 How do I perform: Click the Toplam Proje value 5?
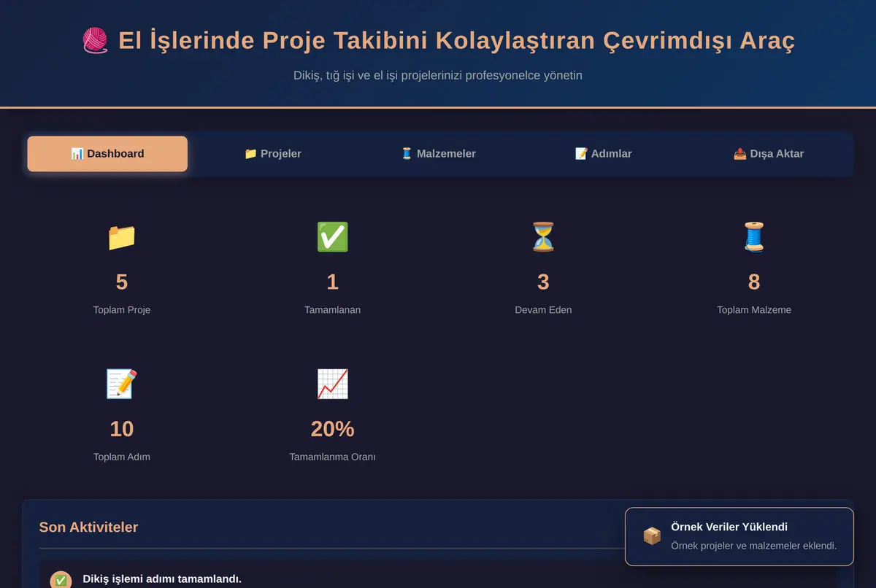[122, 282]
